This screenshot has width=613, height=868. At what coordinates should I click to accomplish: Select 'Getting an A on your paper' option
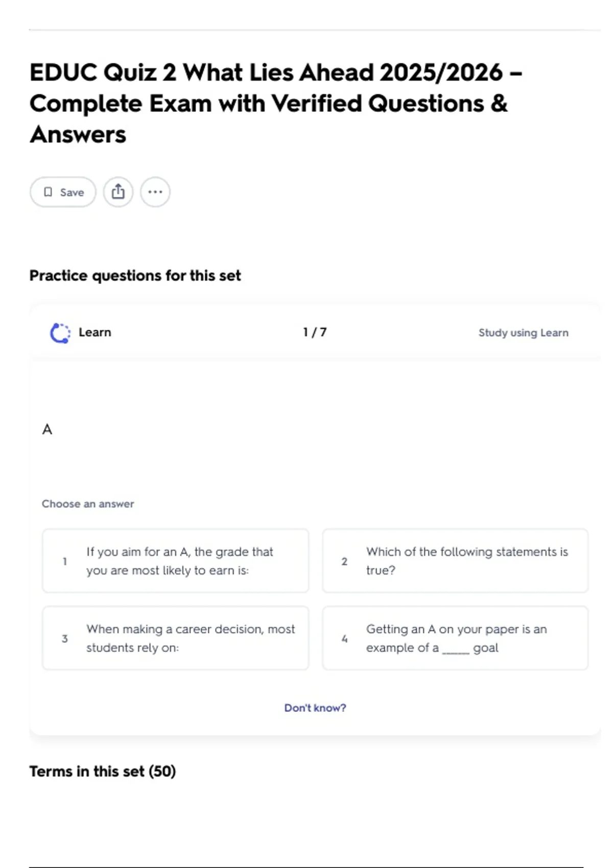tap(456, 638)
